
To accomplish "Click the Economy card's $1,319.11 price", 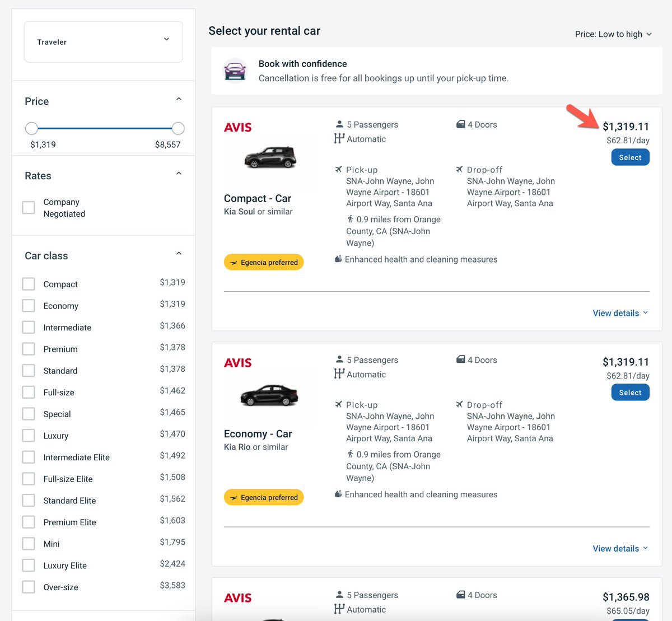I will [x=626, y=362].
